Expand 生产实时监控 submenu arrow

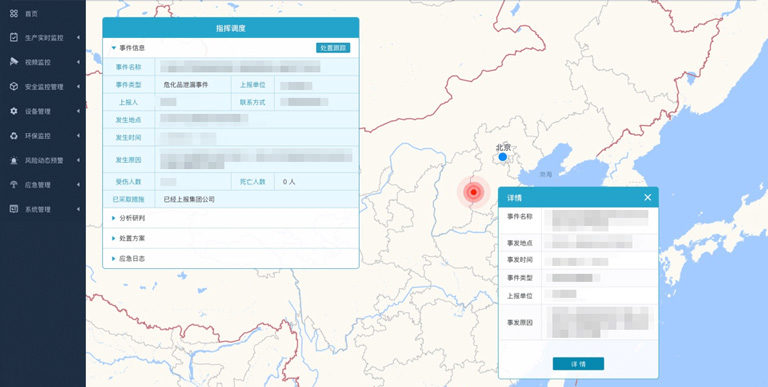(78, 38)
